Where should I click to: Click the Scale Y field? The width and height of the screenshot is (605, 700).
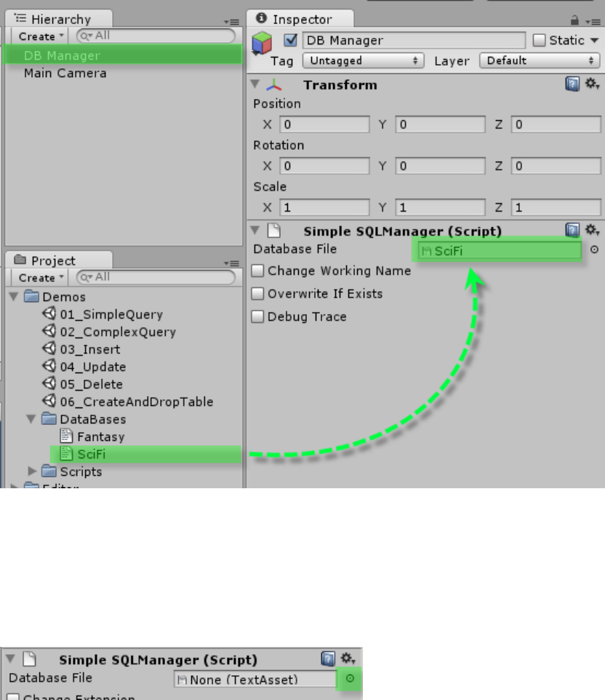point(440,207)
